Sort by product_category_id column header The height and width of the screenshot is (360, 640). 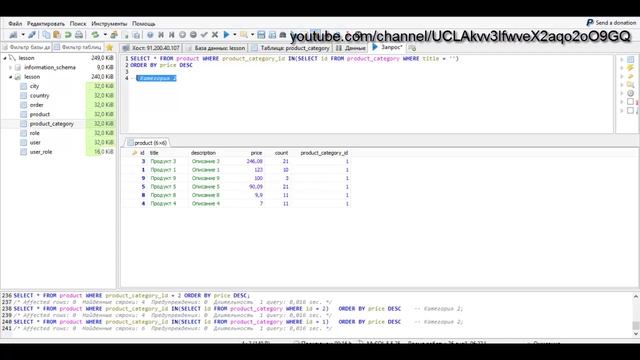324,153
